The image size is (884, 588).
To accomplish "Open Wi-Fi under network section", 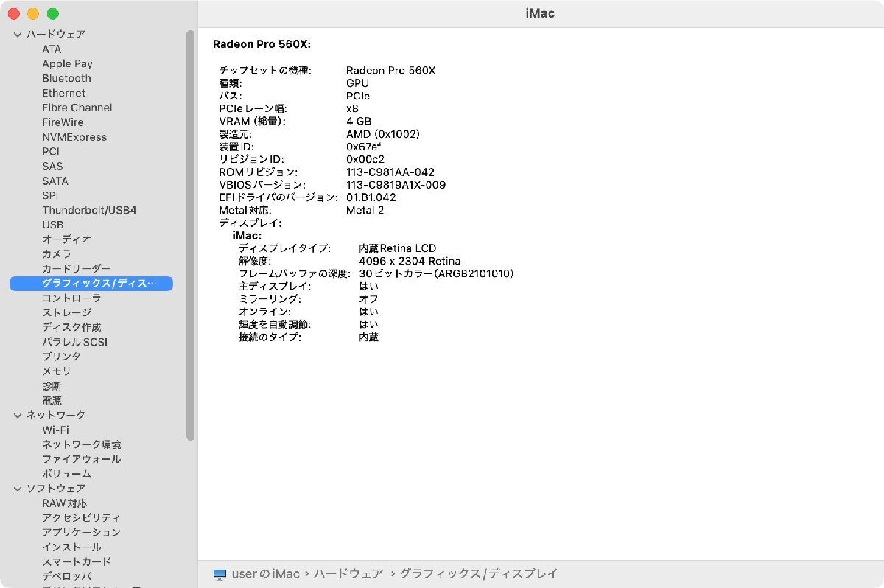I will coord(55,430).
